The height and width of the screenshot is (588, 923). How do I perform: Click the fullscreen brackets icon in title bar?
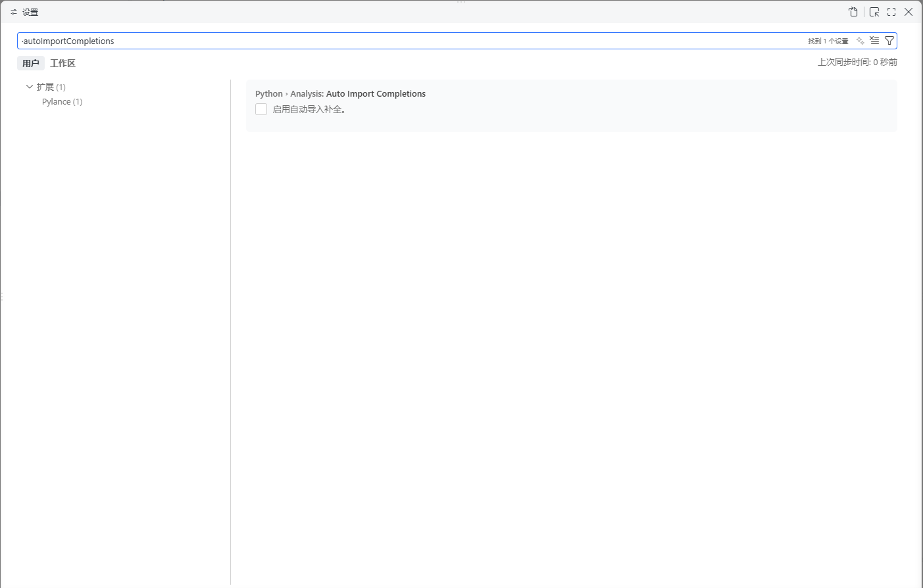point(891,12)
